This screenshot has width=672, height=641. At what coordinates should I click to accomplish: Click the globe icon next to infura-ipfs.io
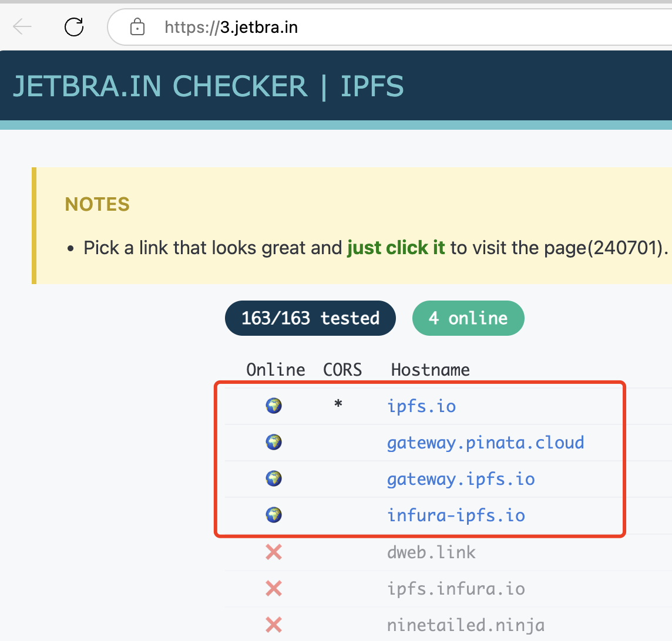coord(274,515)
